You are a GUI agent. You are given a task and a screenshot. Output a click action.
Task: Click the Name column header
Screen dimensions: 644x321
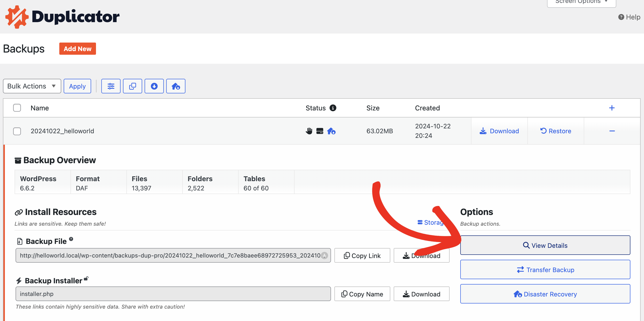point(40,108)
